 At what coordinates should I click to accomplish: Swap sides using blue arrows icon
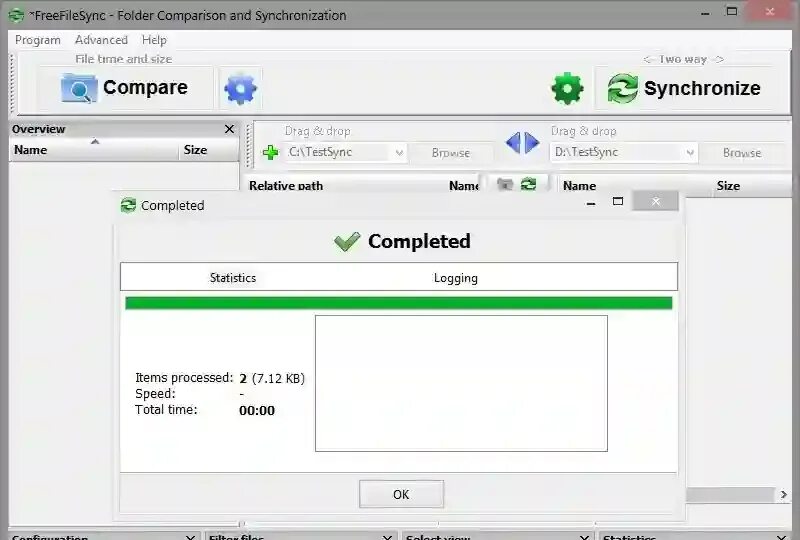tap(522, 142)
